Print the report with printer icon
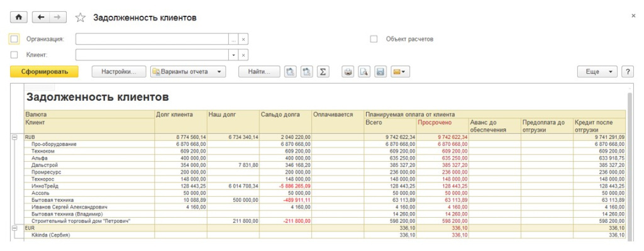Viewport: 644px width, 251px height. click(348, 72)
